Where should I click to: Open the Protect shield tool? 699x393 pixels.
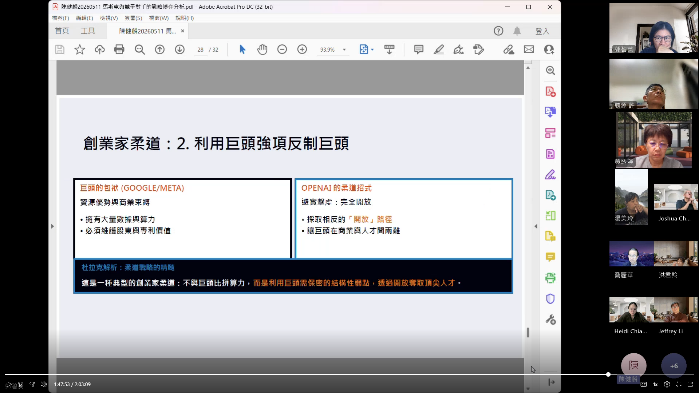point(550,299)
